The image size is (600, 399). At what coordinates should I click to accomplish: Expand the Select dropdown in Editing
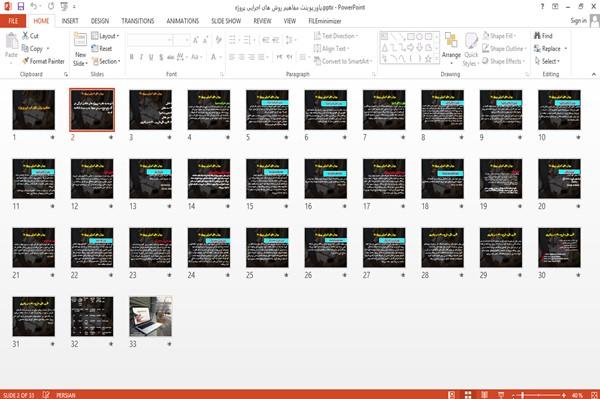coord(547,61)
